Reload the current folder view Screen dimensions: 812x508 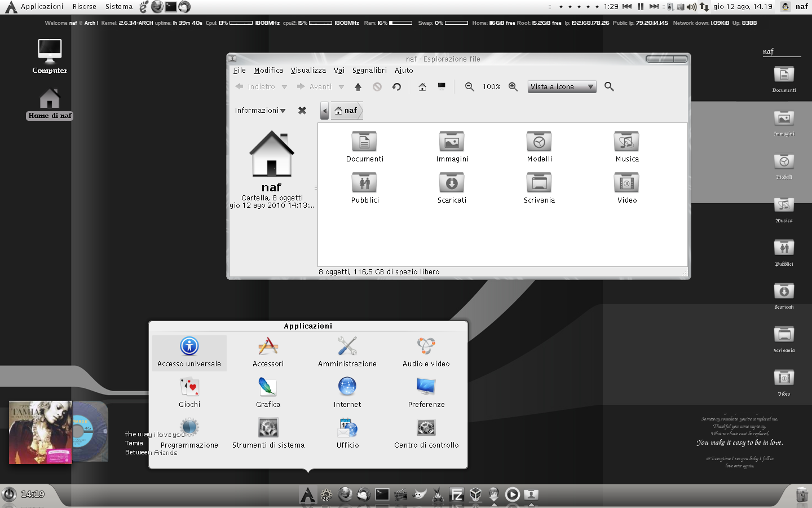click(396, 86)
